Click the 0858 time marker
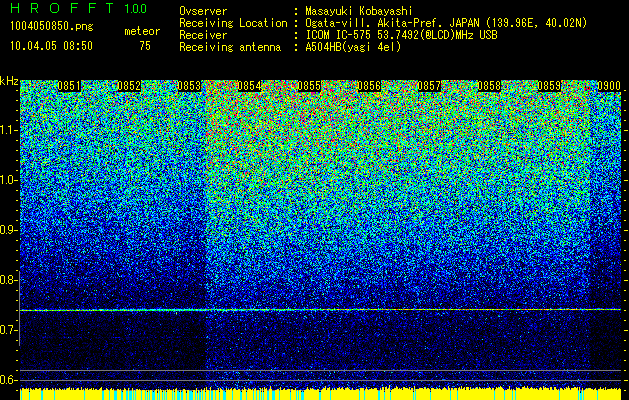 click(489, 86)
